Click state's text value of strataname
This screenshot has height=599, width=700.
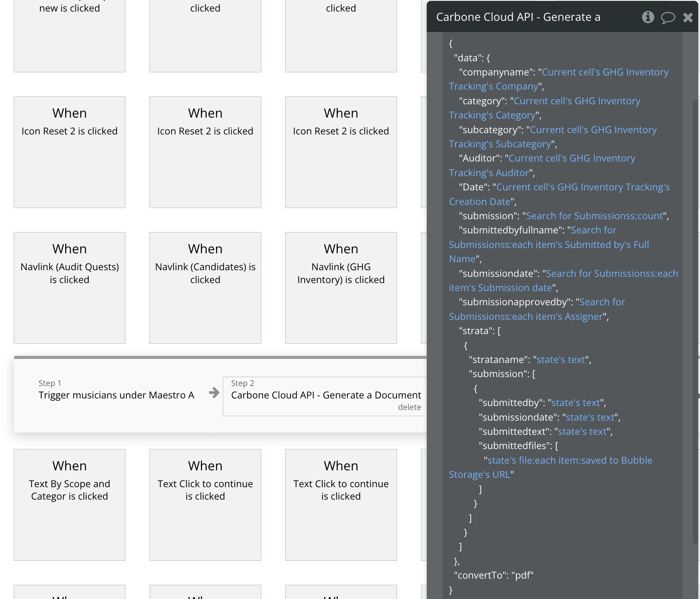pos(561,359)
